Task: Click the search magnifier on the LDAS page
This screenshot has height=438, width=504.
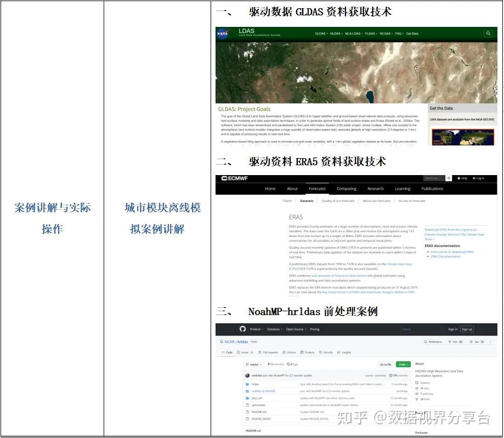Action: click(489, 33)
